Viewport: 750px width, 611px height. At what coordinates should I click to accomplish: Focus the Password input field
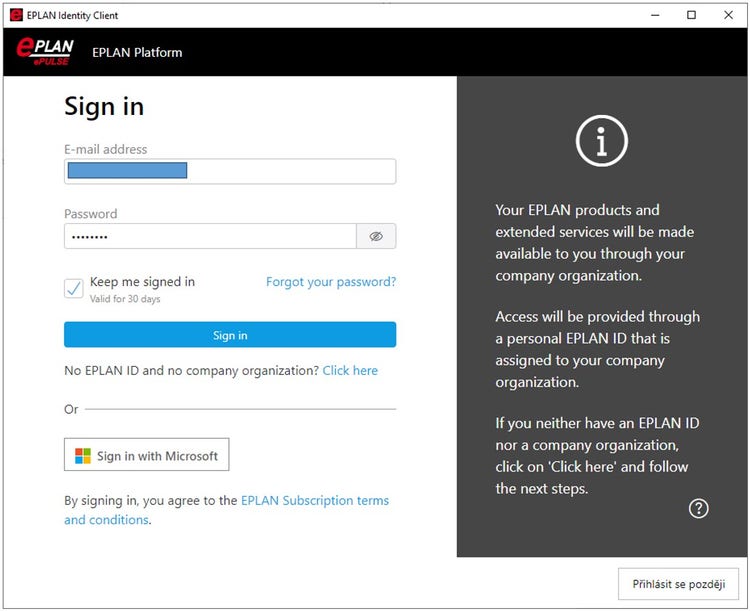click(x=210, y=236)
